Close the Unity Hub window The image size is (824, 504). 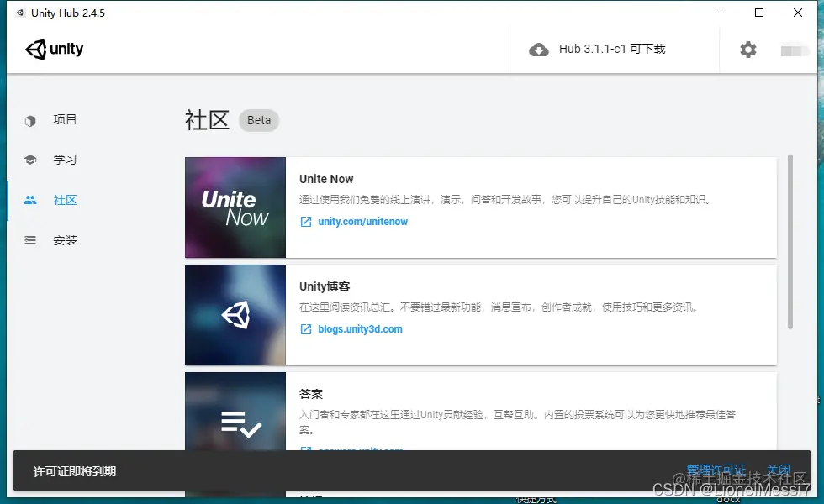tap(798, 13)
